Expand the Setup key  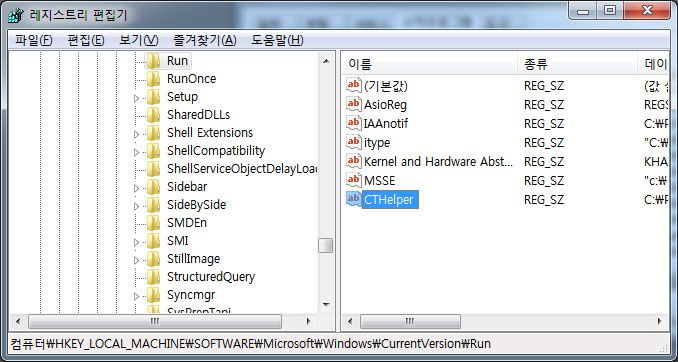point(137,98)
